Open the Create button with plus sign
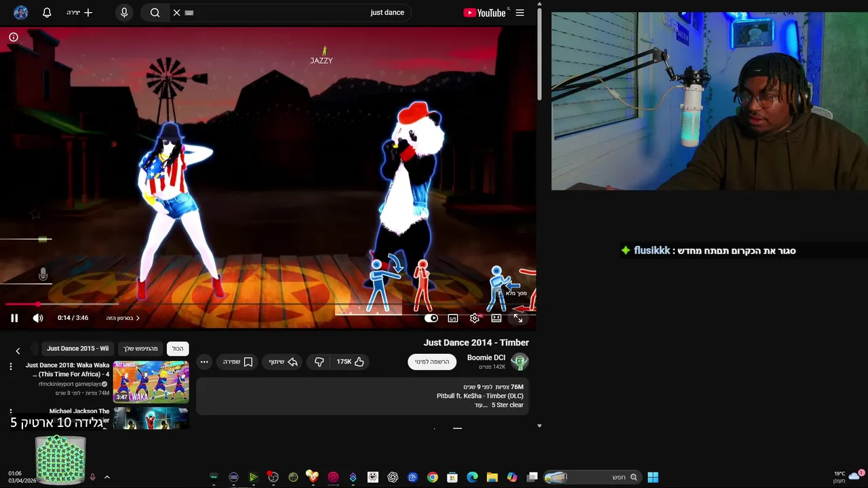868x488 pixels. [79, 12]
